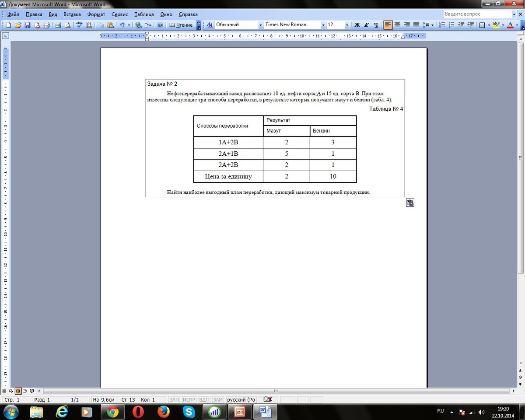Open the Word Help question mark icon
The width and height of the screenshot is (525, 420).
(x=160, y=25)
